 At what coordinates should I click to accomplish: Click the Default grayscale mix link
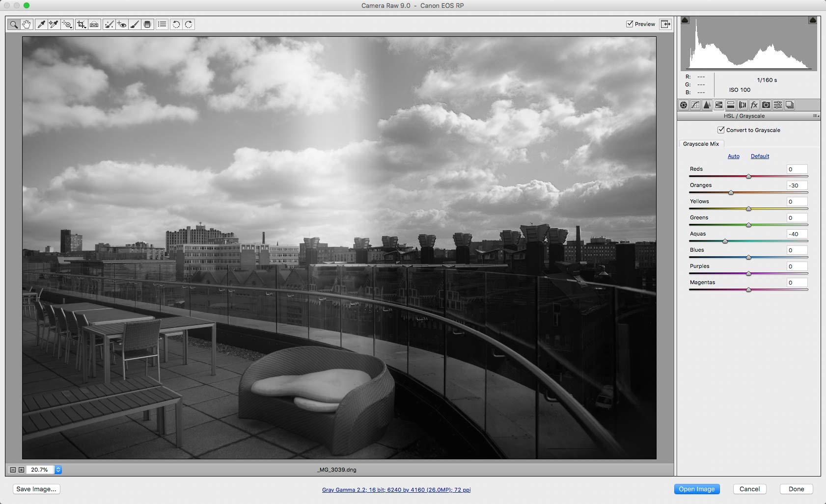(760, 156)
